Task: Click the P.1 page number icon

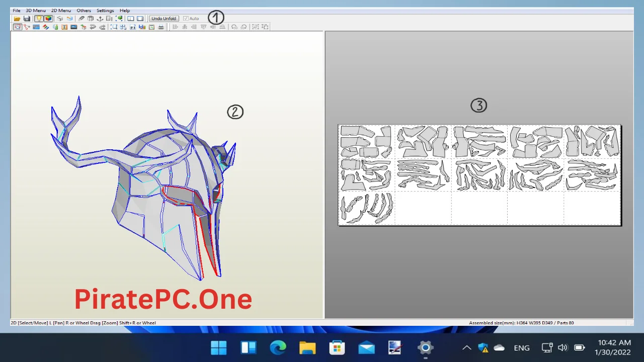Action: click(x=133, y=27)
